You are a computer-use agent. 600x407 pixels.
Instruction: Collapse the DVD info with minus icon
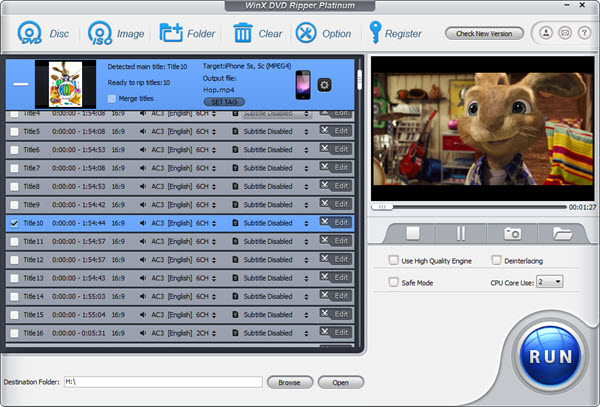(x=21, y=84)
